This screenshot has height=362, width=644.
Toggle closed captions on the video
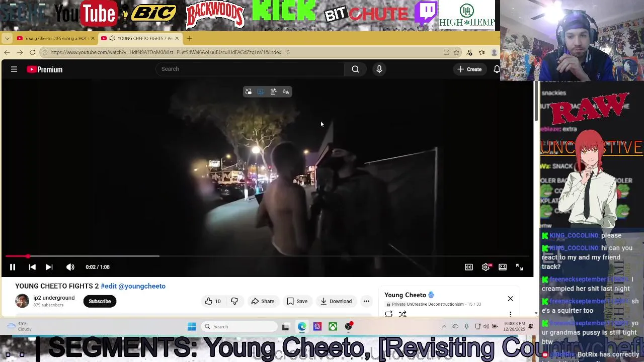pos(469,267)
